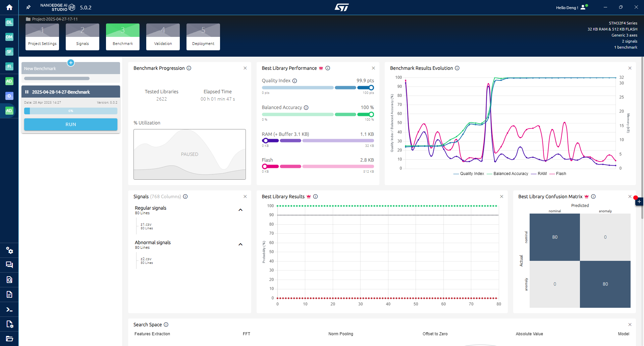644x346 pixels.
Task: Toggle Quality Index legend series
Action: pos(469,174)
